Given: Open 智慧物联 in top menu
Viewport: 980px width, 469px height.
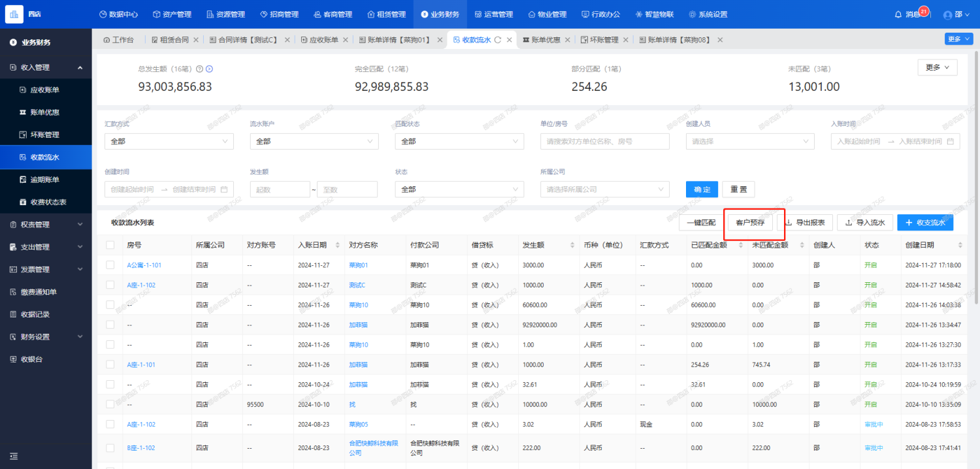Looking at the screenshot, I should point(654,14).
